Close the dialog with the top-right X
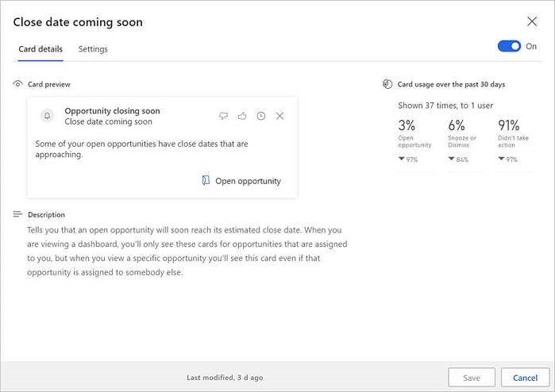Viewport: 555px width, 392px height. (532, 21)
